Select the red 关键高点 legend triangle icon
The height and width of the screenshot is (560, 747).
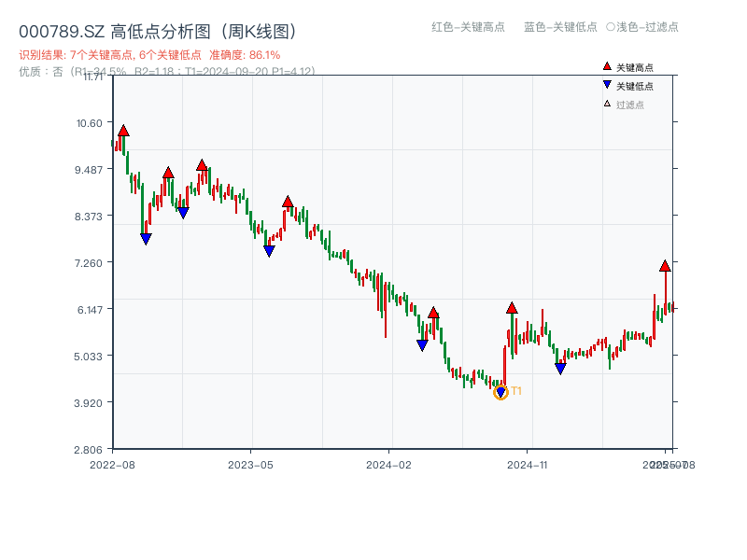[607, 66]
